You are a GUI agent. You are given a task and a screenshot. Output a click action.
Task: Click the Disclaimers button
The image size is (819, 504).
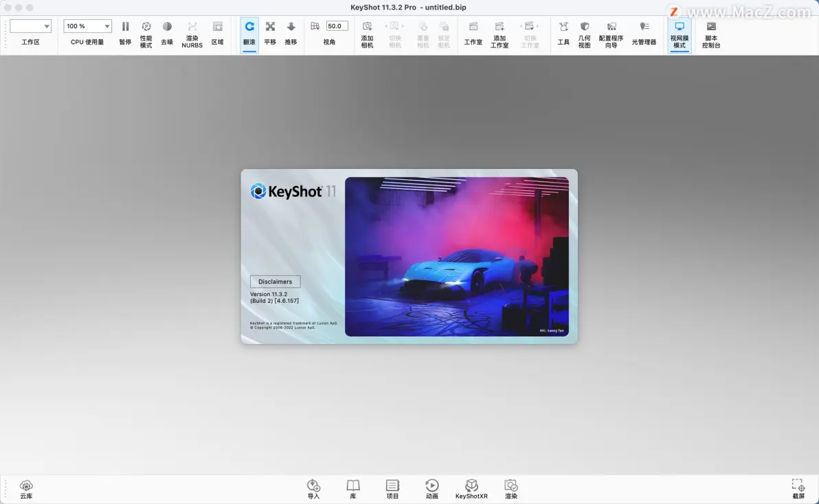(276, 282)
